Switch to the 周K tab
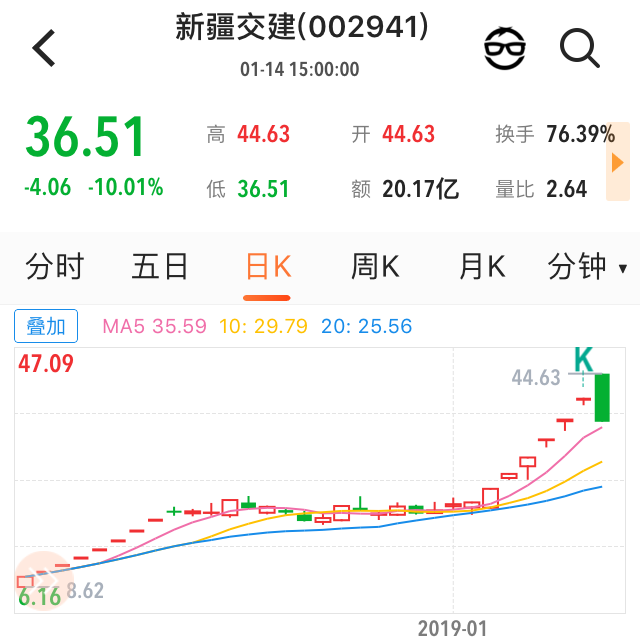This screenshot has width=640, height=642. tap(375, 267)
